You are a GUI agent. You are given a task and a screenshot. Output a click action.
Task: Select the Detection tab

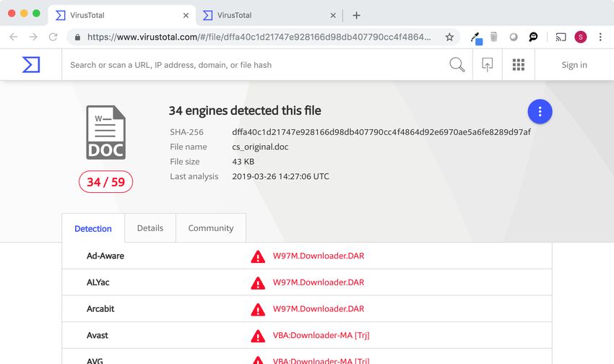(93, 228)
